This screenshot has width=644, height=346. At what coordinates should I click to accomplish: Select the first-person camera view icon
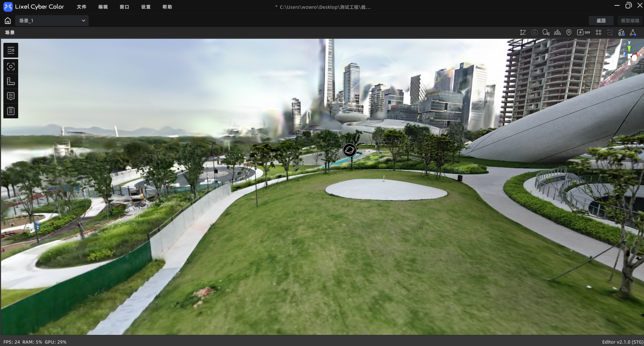tap(546, 32)
